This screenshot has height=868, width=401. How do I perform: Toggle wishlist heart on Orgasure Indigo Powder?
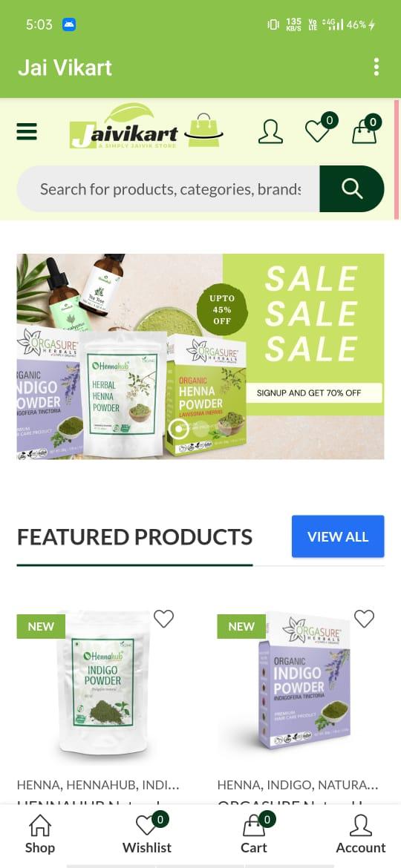[x=364, y=618]
